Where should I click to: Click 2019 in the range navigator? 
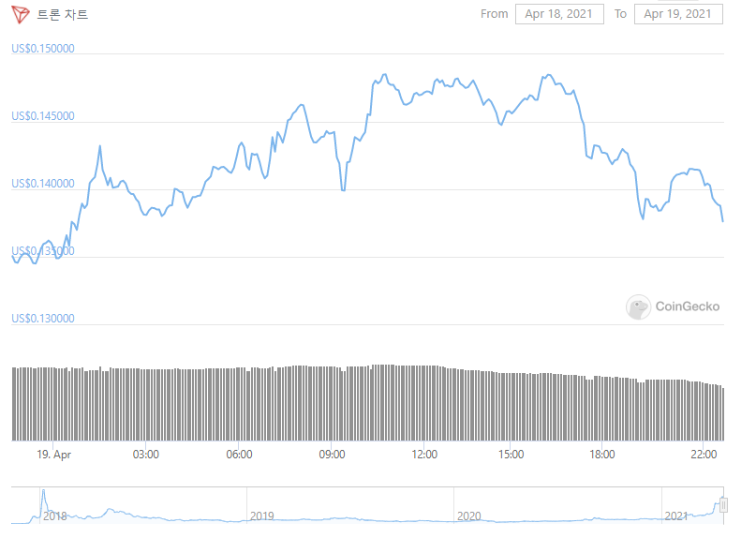[261, 516]
